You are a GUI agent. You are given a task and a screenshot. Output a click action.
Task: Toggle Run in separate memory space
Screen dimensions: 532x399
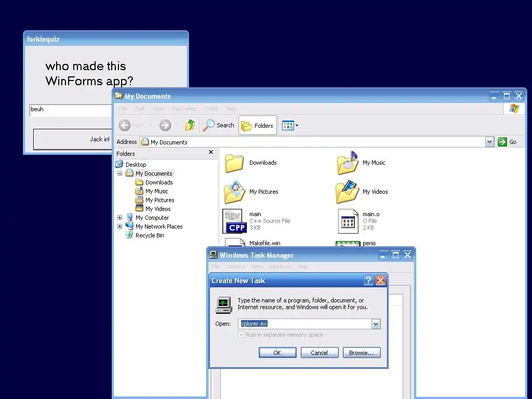(241, 335)
